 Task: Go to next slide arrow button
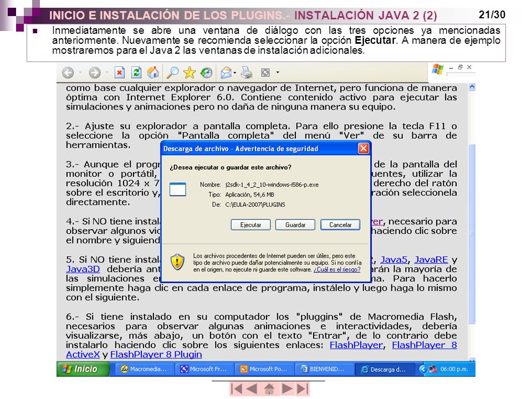point(287,389)
